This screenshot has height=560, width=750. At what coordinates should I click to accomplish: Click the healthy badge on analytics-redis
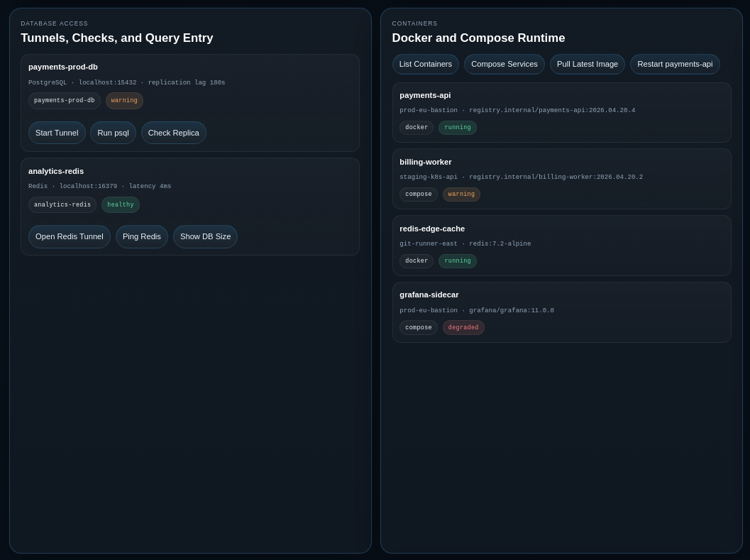pos(120,205)
